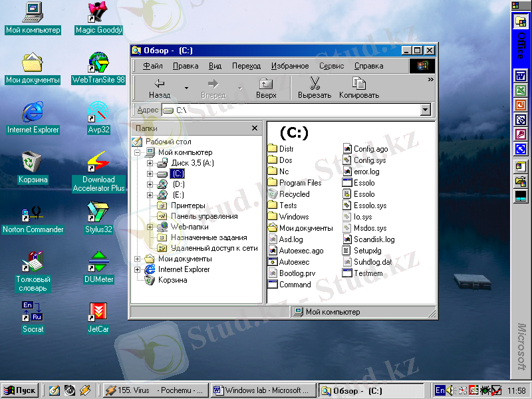This screenshot has width=532, height=399.
Task: Expand the Disk 3.5 (A:) tree node
Action: tap(150, 163)
